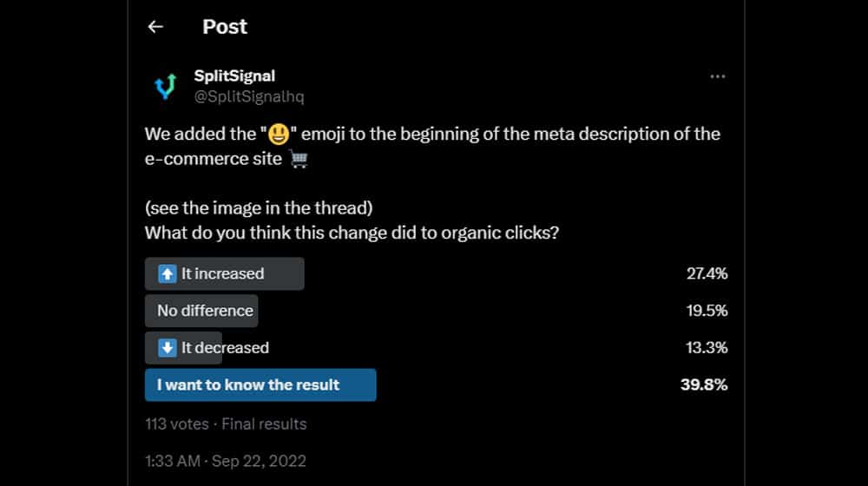The image size is (868, 486).
Task: Click the 27.4% result percentage
Action: coord(707,273)
